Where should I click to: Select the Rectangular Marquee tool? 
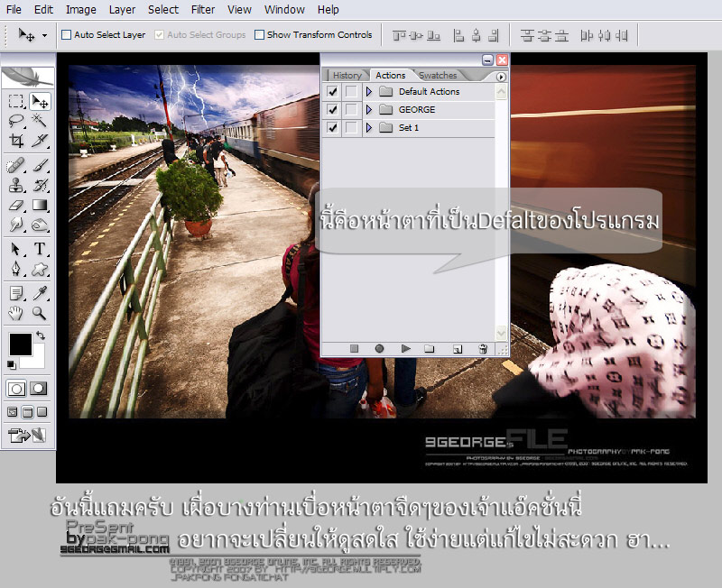[x=16, y=101]
